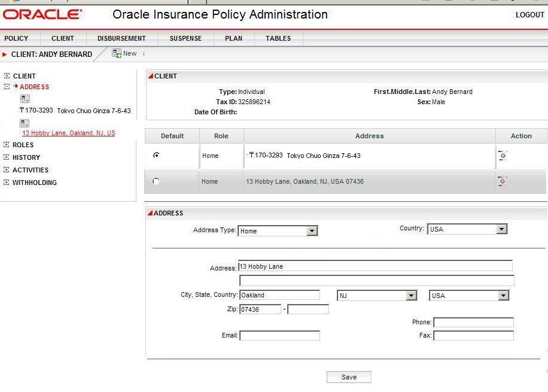This screenshot has height=392, width=548.
Task: Open address card icon above Hobby Lane link
Action: tap(25, 123)
